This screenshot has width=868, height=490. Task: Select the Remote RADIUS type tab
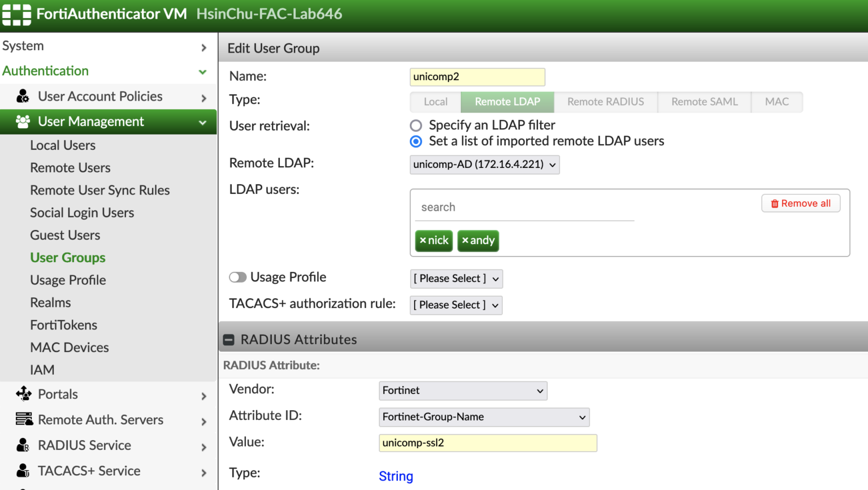pos(606,102)
